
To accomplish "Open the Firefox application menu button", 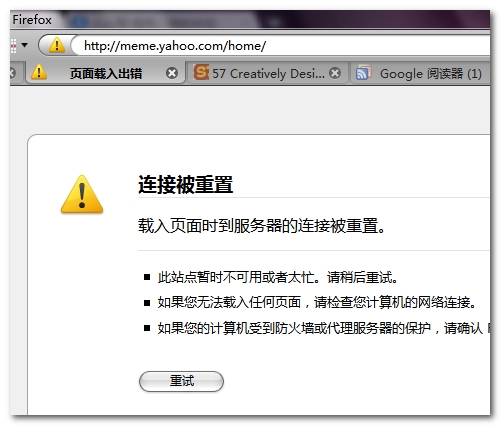I will pos(32,20).
